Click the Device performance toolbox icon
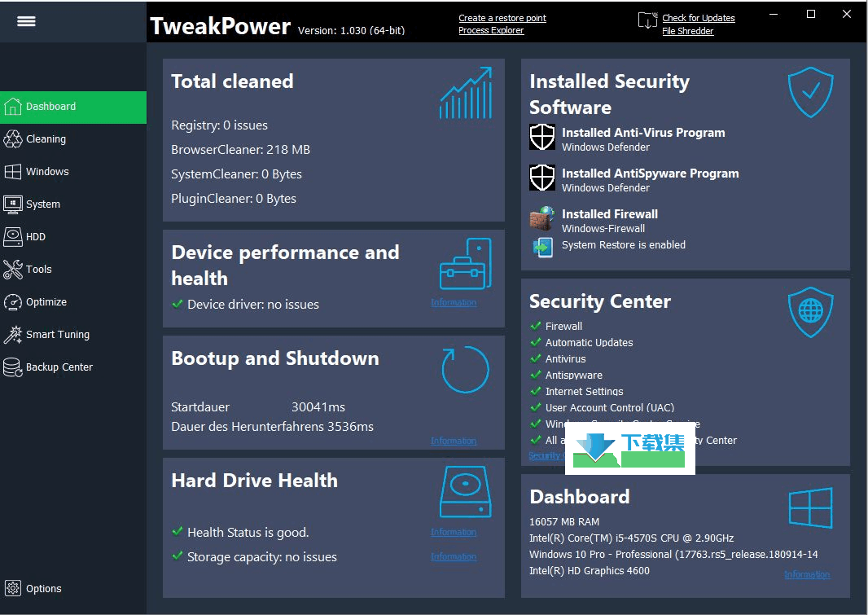Viewport: 868px width, 615px height. click(x=466, y=264)
